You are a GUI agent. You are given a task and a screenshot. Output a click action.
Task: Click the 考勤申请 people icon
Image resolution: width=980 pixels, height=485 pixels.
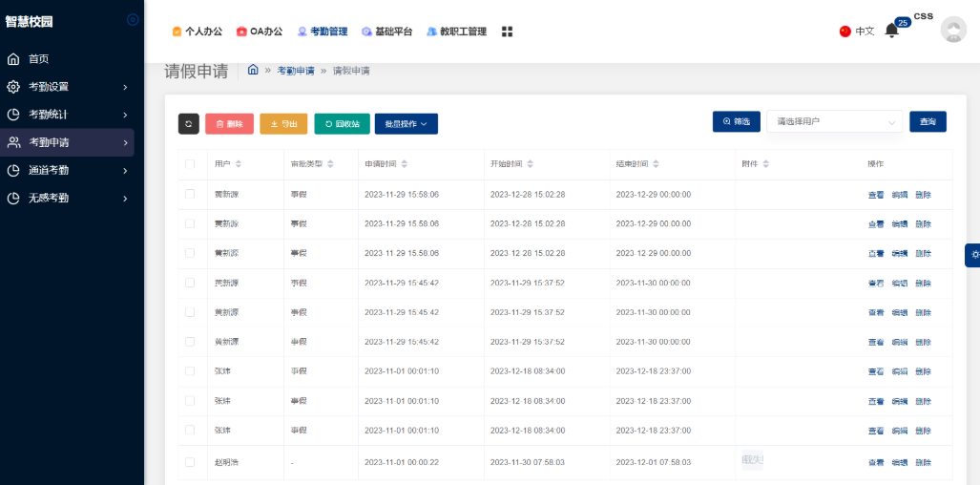click(x=13, y=142)
